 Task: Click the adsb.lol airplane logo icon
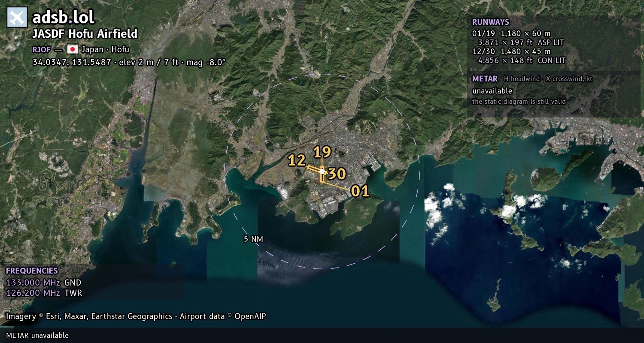(x=17, y=18)
